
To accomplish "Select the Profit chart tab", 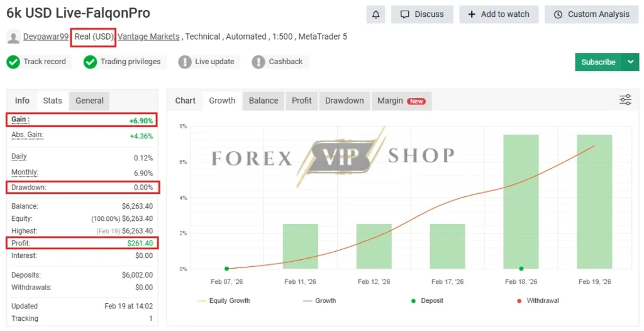I will point(302,101).
